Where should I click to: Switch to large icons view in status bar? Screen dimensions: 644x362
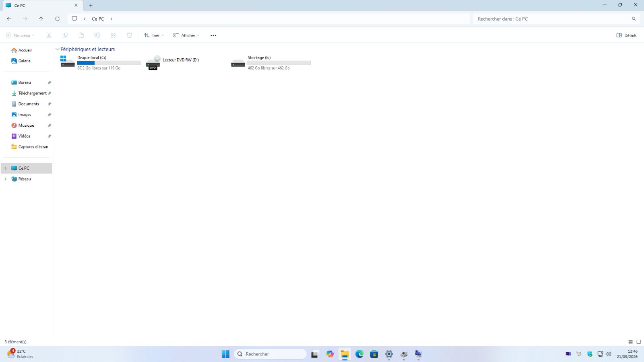tap(638, 342)
